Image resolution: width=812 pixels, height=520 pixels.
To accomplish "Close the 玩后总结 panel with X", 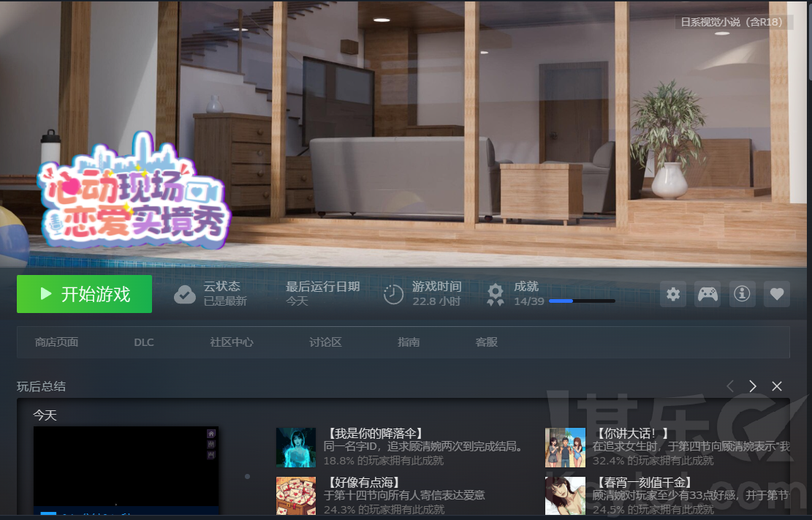I will 777,386.
